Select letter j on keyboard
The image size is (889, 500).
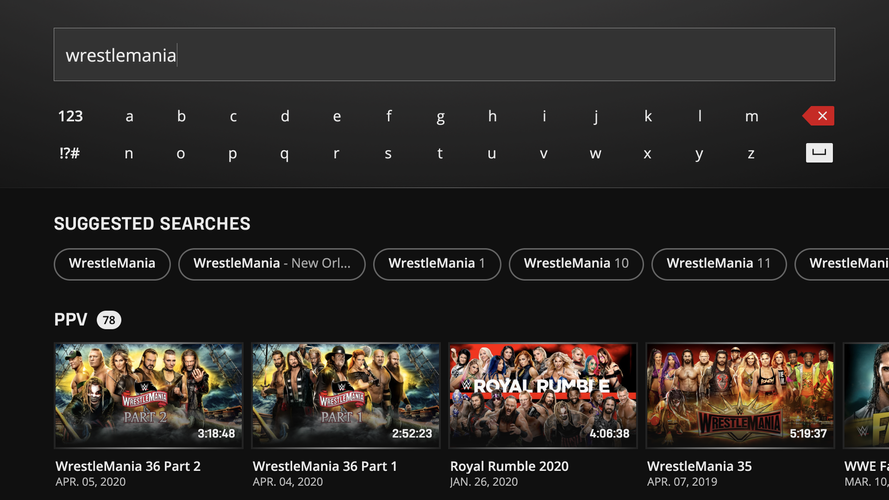596,117
